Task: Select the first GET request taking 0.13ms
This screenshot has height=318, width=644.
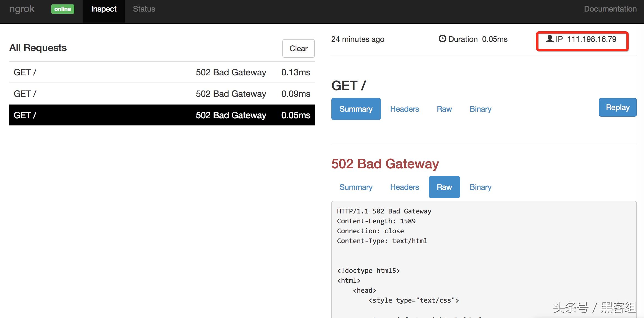Action: [162, 72]
